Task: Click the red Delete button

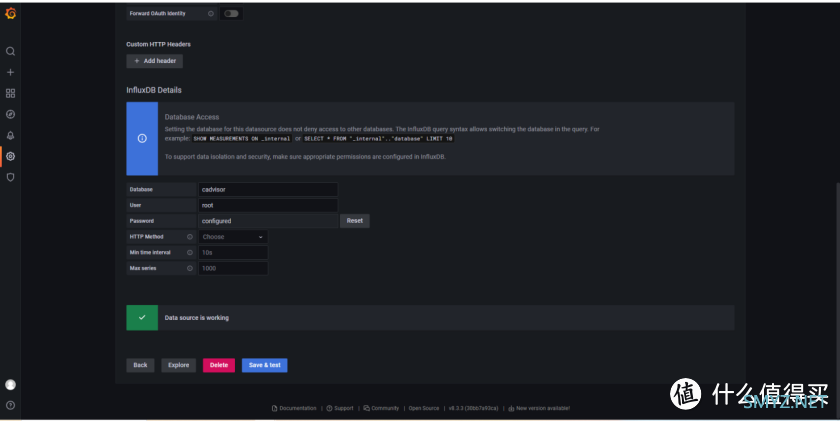Action: (219, 365)
